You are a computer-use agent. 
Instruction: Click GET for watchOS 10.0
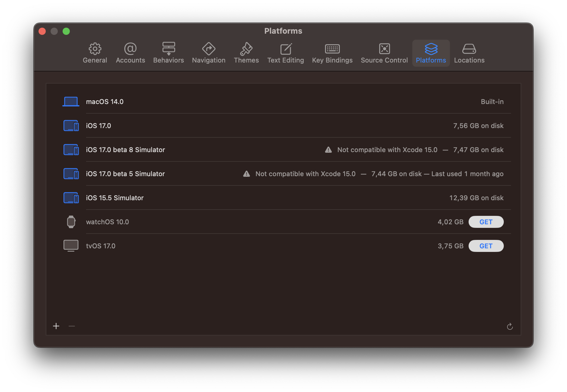click(486, 222)
